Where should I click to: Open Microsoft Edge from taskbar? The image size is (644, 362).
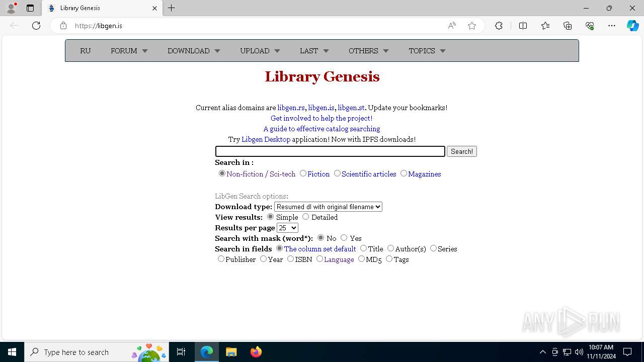tap(207, 352)
